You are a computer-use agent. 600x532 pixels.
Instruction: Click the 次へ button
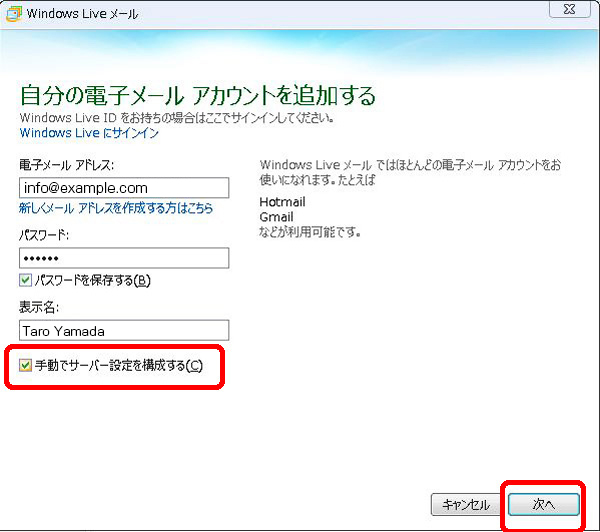pyautogui.click(x=543, y=504)
